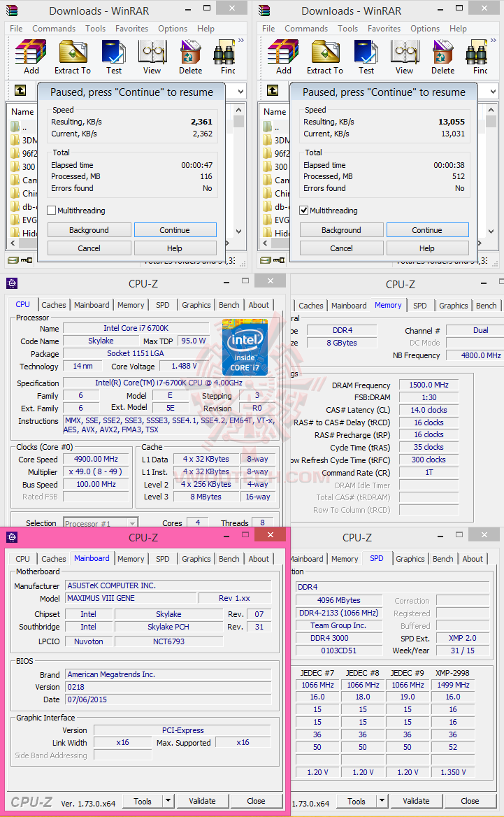This screenshot has height=817, width=504.
Task: Click Name column header in left WinRAR
Action: 22,111
